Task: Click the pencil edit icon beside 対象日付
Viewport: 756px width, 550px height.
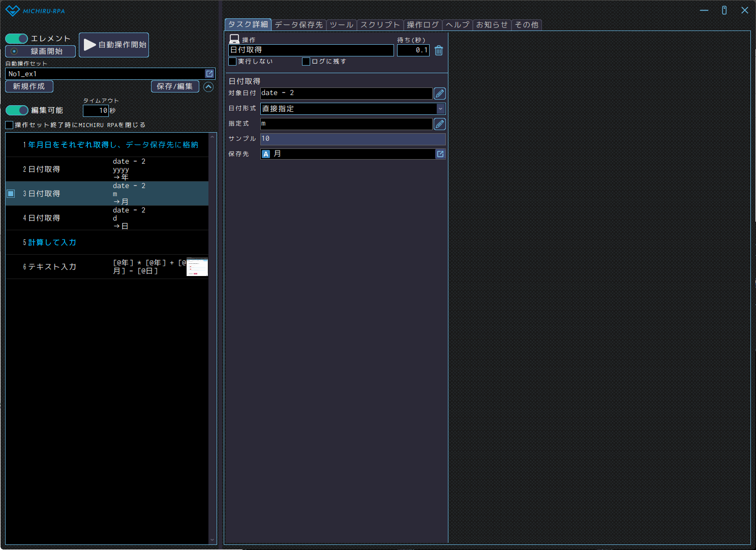Action: point(439,94)
